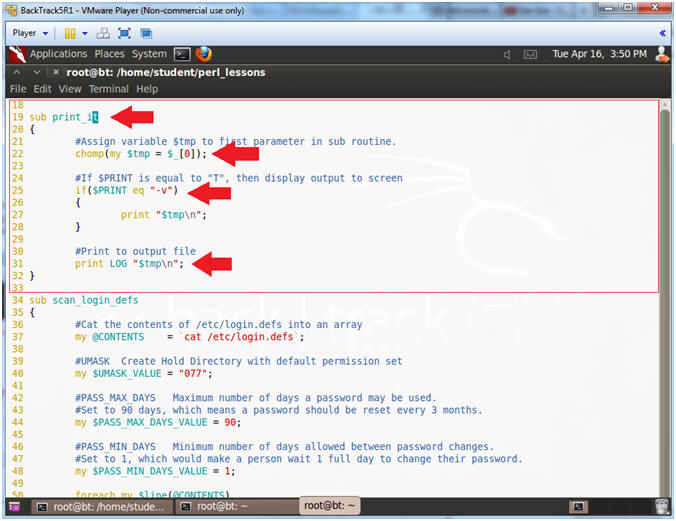Open the Player menu dropdown

click(30, 33)
